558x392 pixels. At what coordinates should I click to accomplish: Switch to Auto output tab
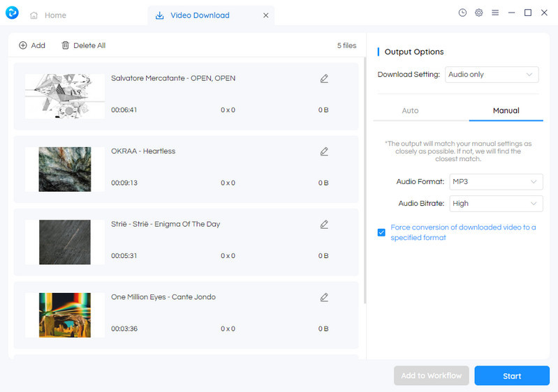coord(410,110)
